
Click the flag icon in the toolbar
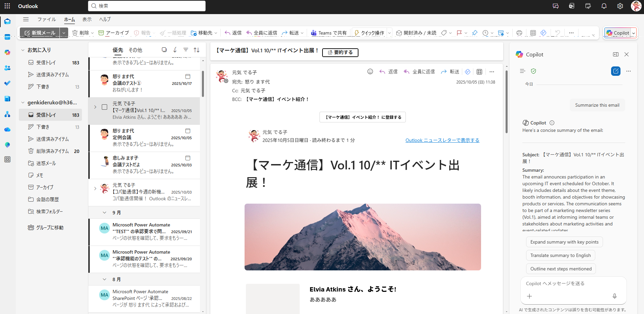(459, 33)
